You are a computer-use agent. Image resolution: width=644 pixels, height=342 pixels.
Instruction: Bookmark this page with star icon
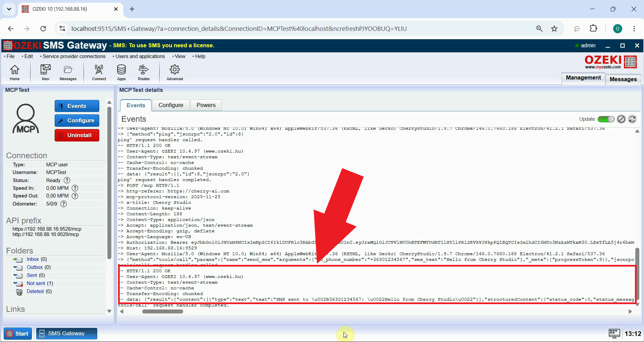coord(554,29)
